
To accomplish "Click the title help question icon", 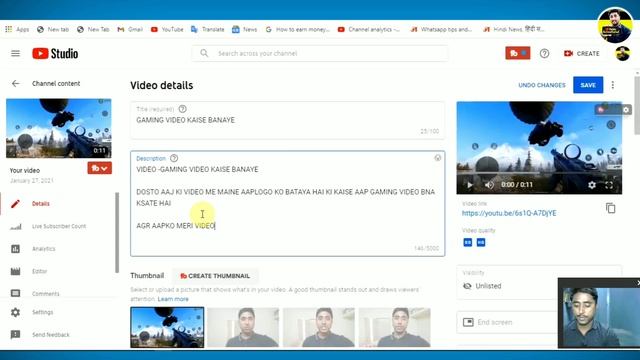I will (182, 109).
